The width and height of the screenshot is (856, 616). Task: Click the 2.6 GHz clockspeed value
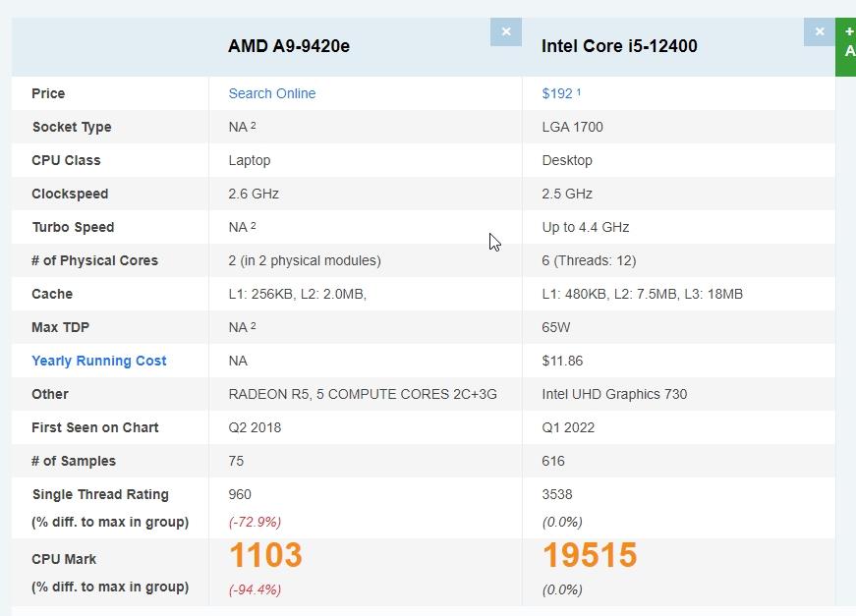(x=254, y=194)
